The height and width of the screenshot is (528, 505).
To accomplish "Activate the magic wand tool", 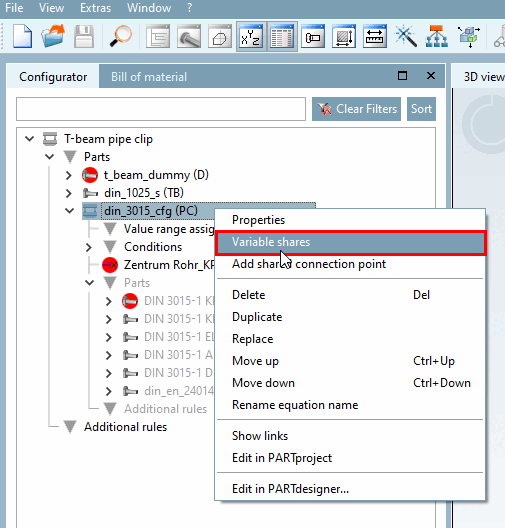I will coord(406,36).
